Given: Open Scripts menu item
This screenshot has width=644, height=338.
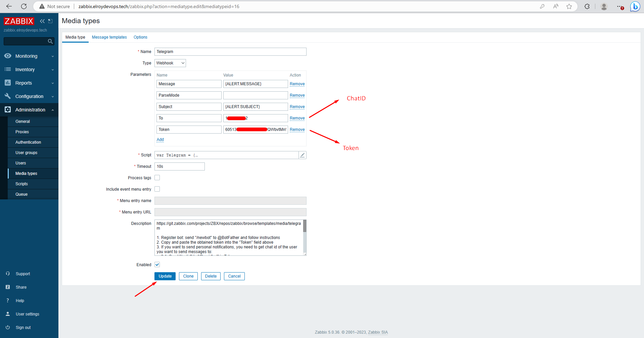Looking at the screenshot, I should pyautogui.click(x=33, y=184).
